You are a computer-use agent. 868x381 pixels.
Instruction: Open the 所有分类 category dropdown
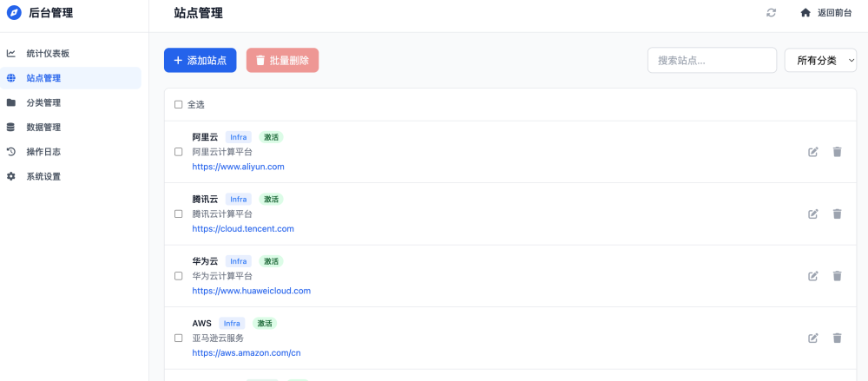tap(820, 61)
